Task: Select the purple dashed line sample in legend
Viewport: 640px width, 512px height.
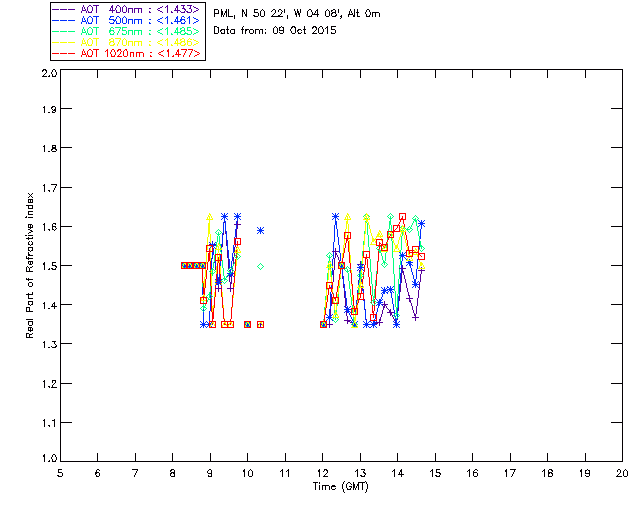Action: click(64, 9)
